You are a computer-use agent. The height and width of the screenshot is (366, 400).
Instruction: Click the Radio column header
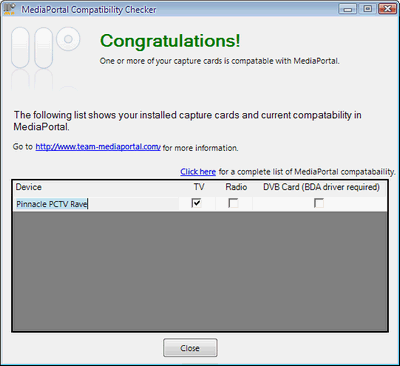(x=236, y=187)
